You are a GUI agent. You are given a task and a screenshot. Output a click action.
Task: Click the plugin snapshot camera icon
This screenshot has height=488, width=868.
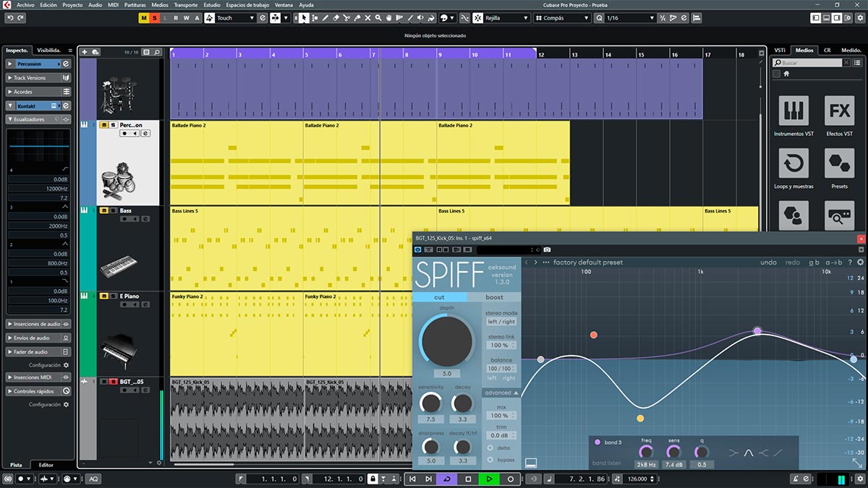(547, 249)
